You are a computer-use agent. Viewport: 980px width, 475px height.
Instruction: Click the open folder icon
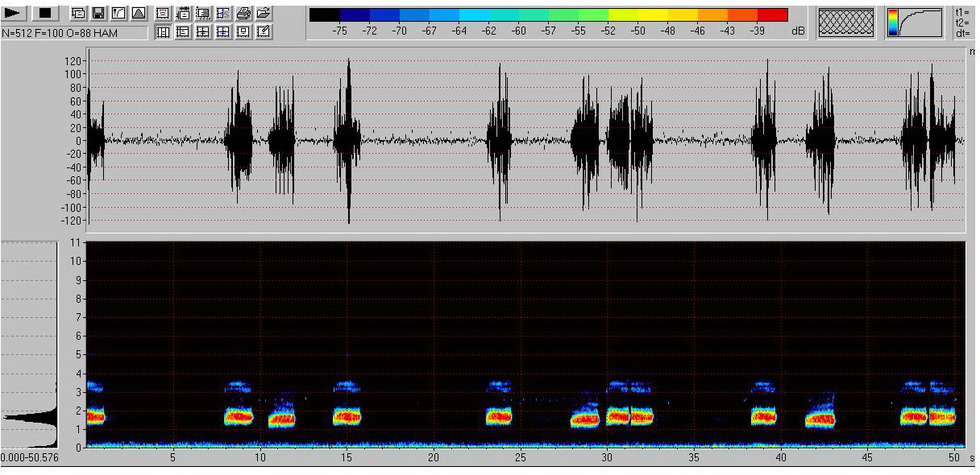click(264, 13)
